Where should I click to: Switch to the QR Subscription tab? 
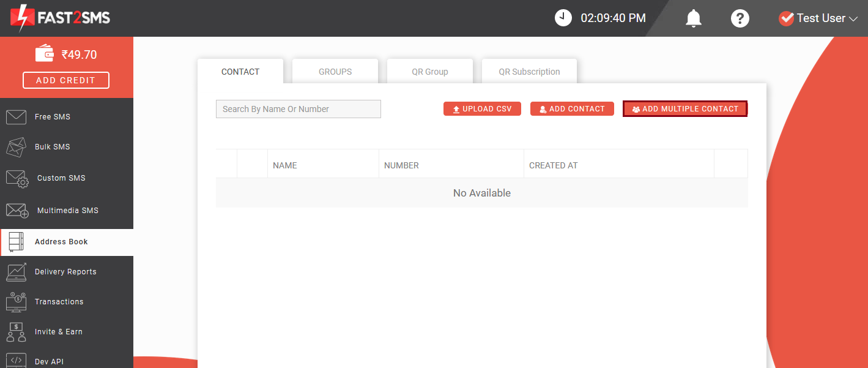529,72
